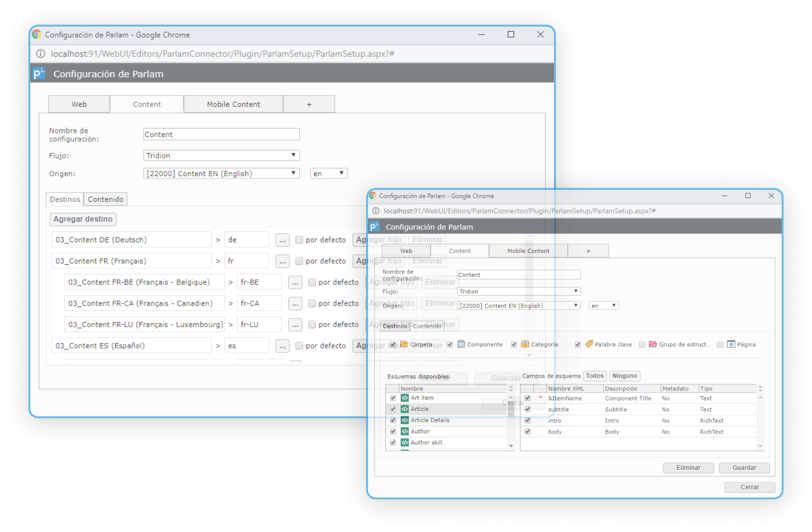Screen dimensions: 812x532
Task: Enable por defecto for fr-LU destination
Action: coord(312,324)
